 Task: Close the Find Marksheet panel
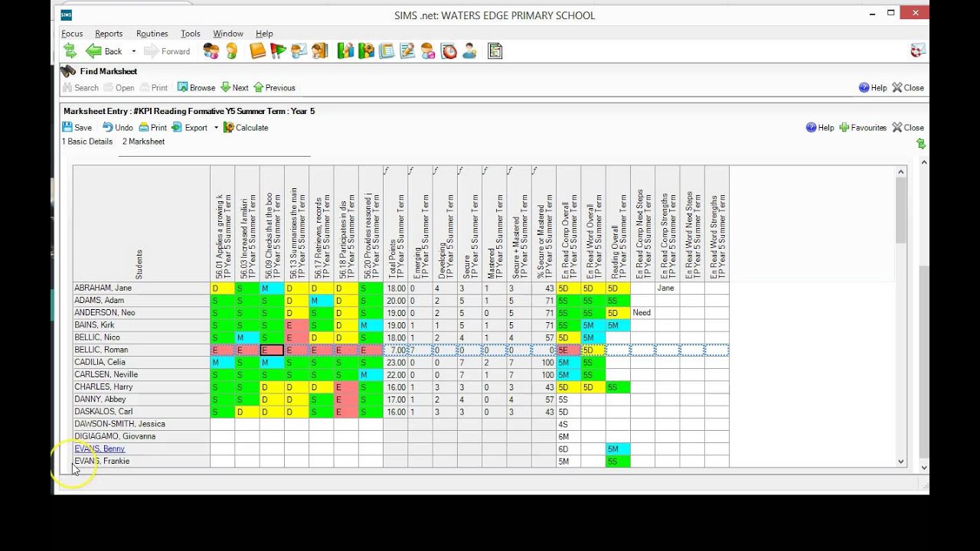click(x=908, y=88)
